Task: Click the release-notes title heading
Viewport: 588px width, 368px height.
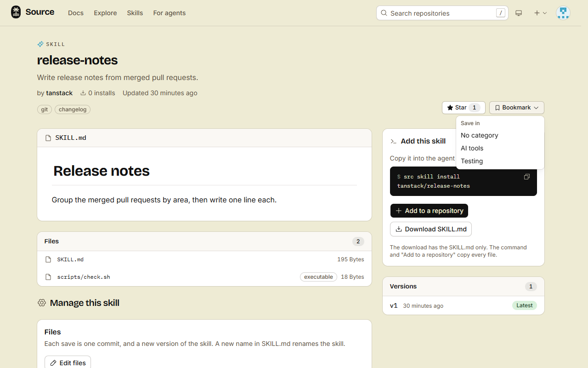Action: point(77,60)
